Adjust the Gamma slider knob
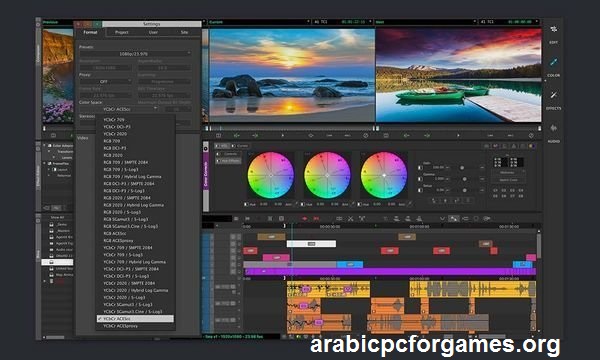Viewport: 600px width, 360px height. pos(465,179)
